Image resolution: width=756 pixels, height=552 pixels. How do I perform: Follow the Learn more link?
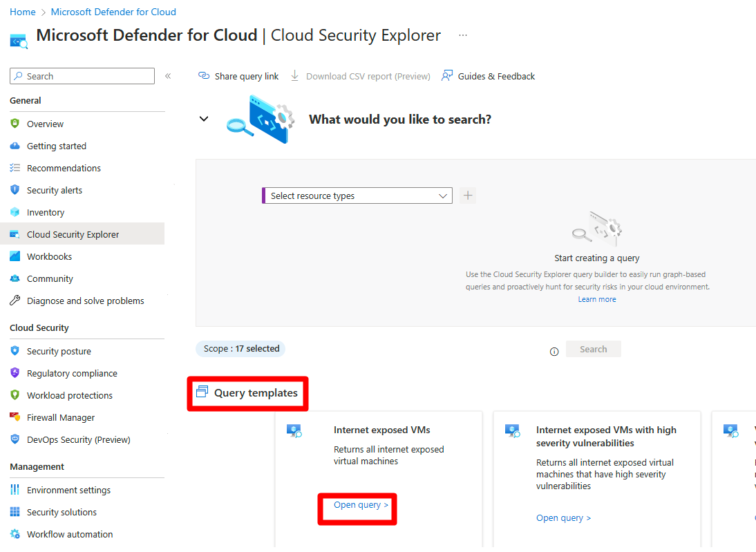point(597,299)
